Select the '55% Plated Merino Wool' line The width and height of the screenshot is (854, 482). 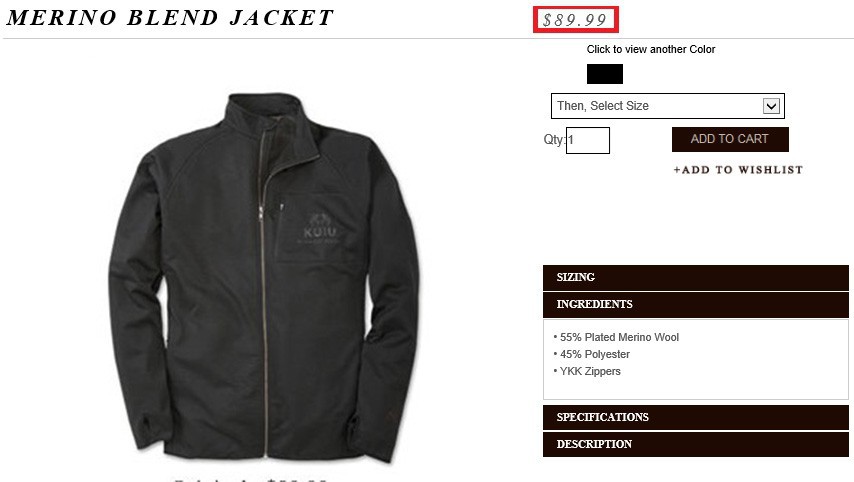point(616,337)
